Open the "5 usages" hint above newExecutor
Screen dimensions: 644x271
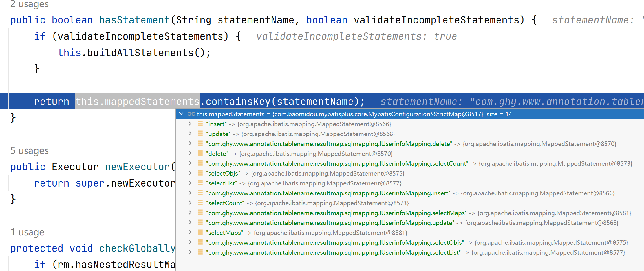(30, 151)
